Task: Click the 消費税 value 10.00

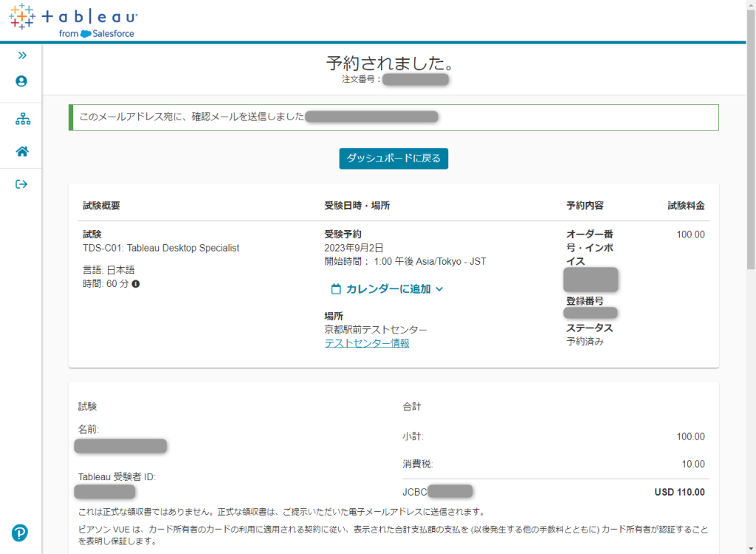Action: point(693,464)
